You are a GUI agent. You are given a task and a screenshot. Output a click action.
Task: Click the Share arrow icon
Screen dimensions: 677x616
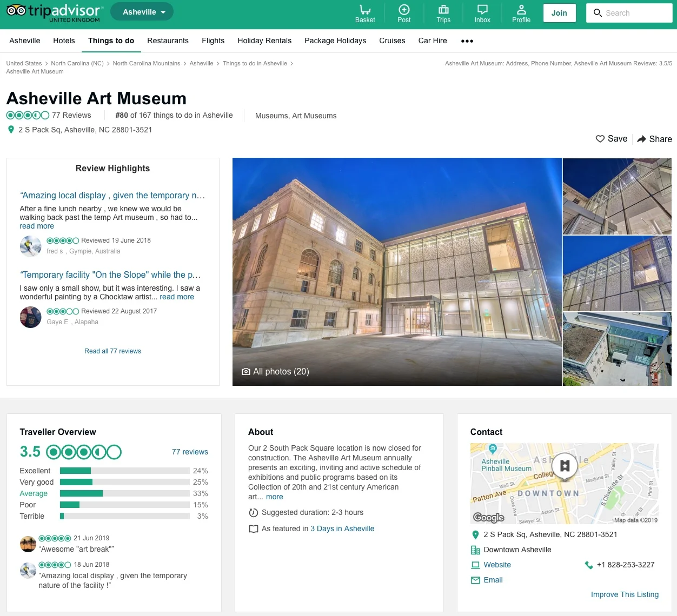pos(642,139)
